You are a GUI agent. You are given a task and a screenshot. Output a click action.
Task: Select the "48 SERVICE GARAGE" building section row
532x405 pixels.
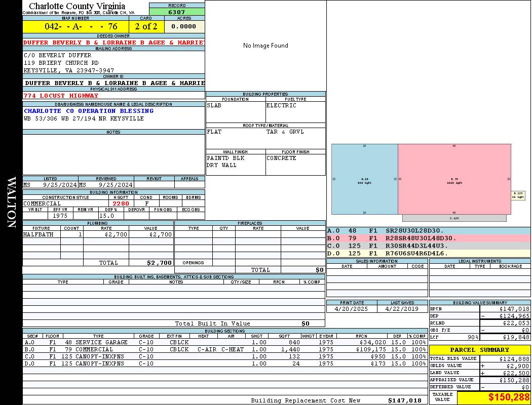pyautogui.click(x=225, y=342)
